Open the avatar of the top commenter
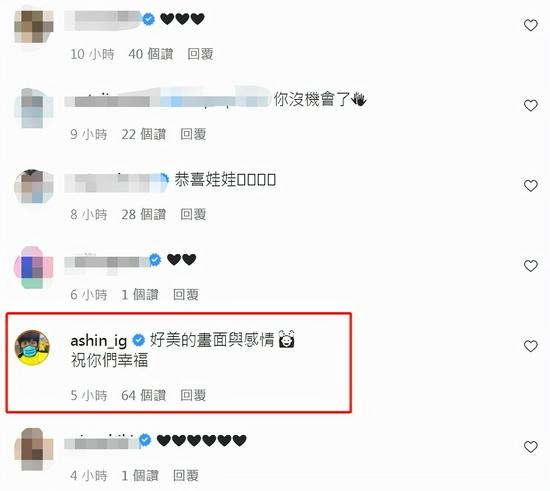Screen dimensions: 550x491 [x=34, y=27]
